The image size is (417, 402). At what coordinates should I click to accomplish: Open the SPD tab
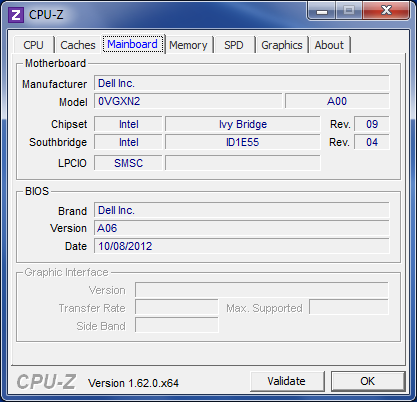click(234, 45)
